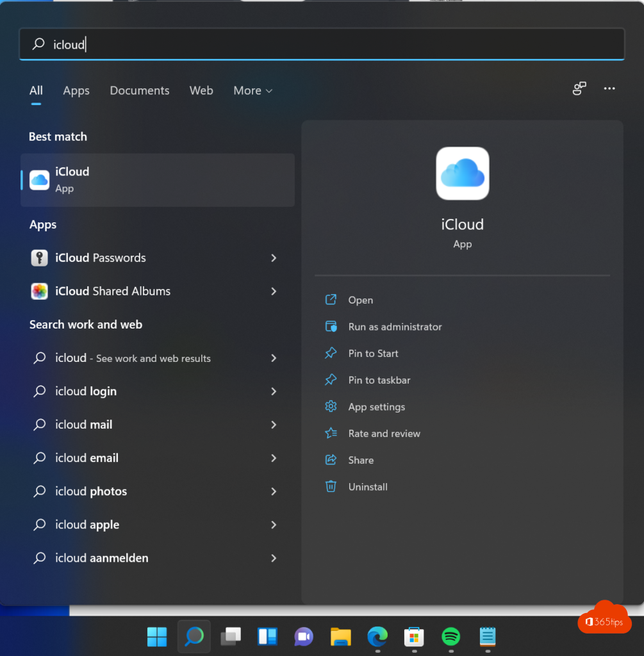Image resolution: width=644 pixels, height=656 pixels.
Task: Open the Microsoft Store taskbar icon
Action: pyautogui.click(x=414, y=636)
